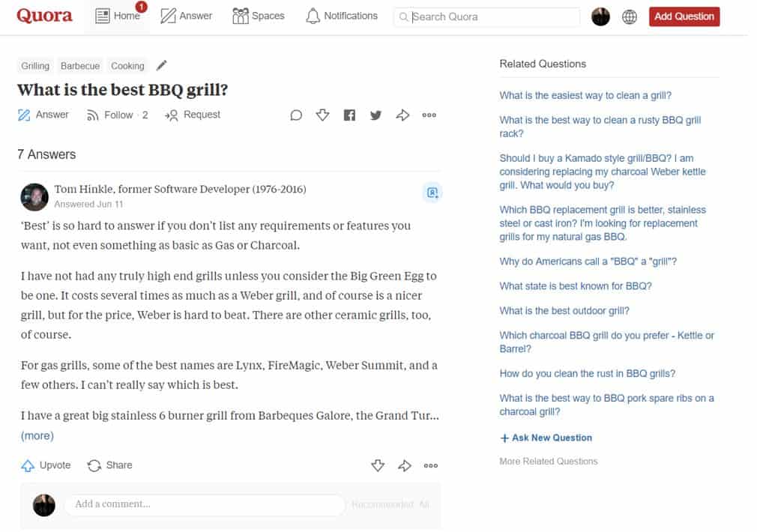Click the question title 'What is the best BBQ grill?'
757x532 pixels.
pyautogui.click(x=122, y=90)
